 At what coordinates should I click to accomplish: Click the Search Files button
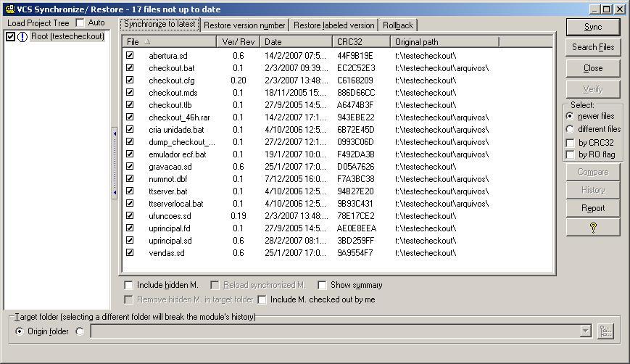[592, 47]
